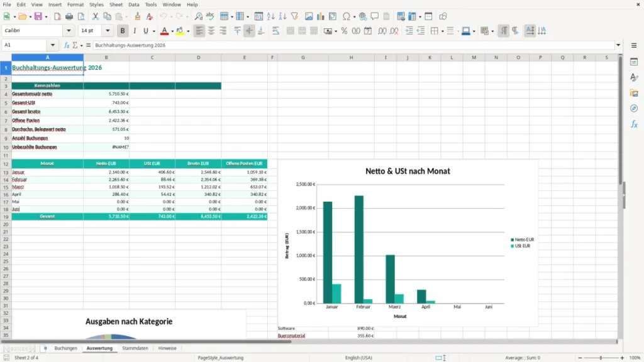
Task: Open the sidebar Properties deck
Action: click(634, 62)
